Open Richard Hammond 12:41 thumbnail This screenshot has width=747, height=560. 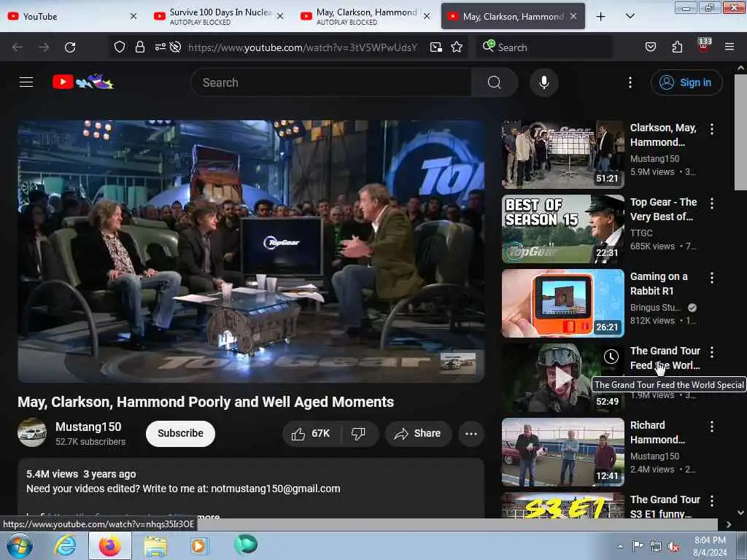[x=562, y=452]
